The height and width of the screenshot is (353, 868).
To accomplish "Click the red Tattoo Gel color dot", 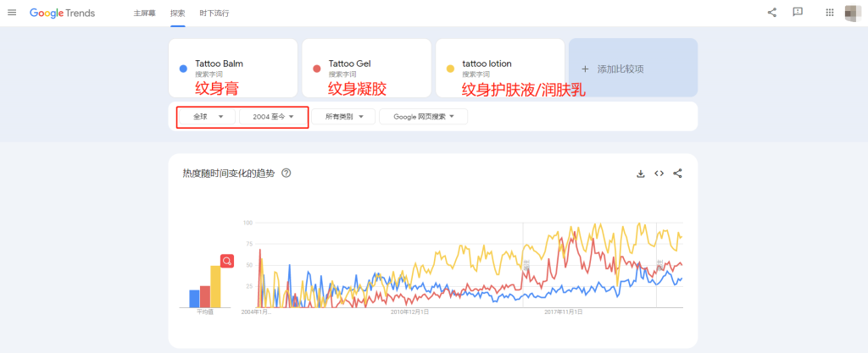I will point(317,69).
